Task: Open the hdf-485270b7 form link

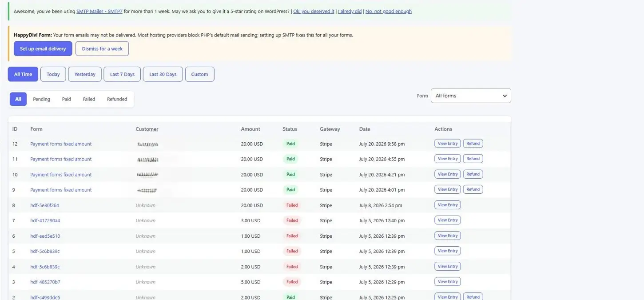Action: (x=45, y=282)
